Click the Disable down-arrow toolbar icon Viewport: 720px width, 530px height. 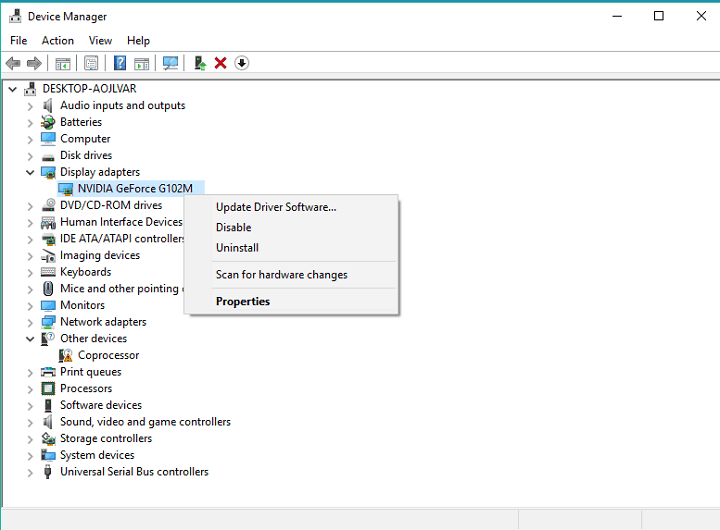click(242, 63)
